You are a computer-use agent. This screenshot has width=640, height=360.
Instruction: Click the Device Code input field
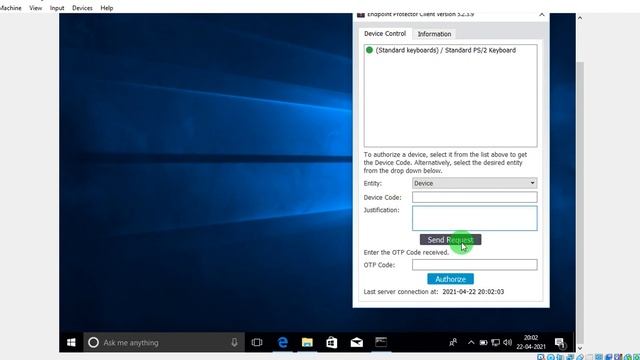(474, 197)
